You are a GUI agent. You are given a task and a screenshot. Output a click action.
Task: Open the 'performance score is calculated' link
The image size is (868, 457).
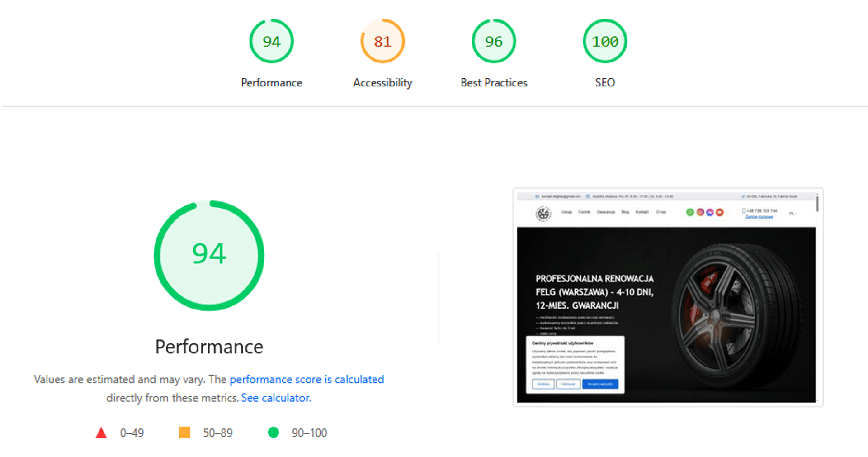[x=307, y=379]
